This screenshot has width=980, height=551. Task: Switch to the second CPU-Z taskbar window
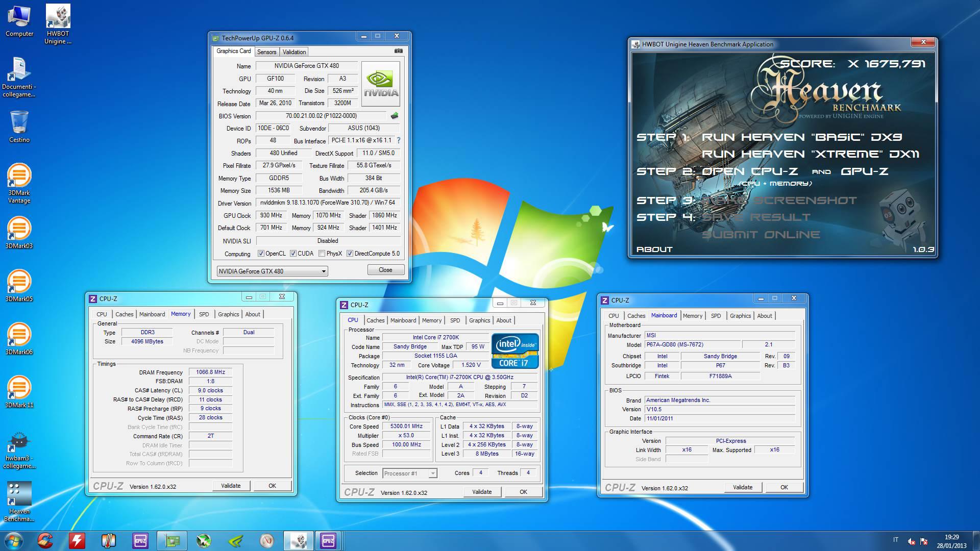coord(328,541)
